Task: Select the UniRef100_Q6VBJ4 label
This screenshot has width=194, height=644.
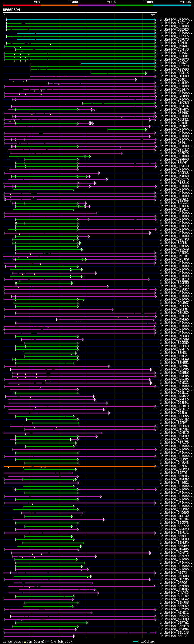Action: 174,106
